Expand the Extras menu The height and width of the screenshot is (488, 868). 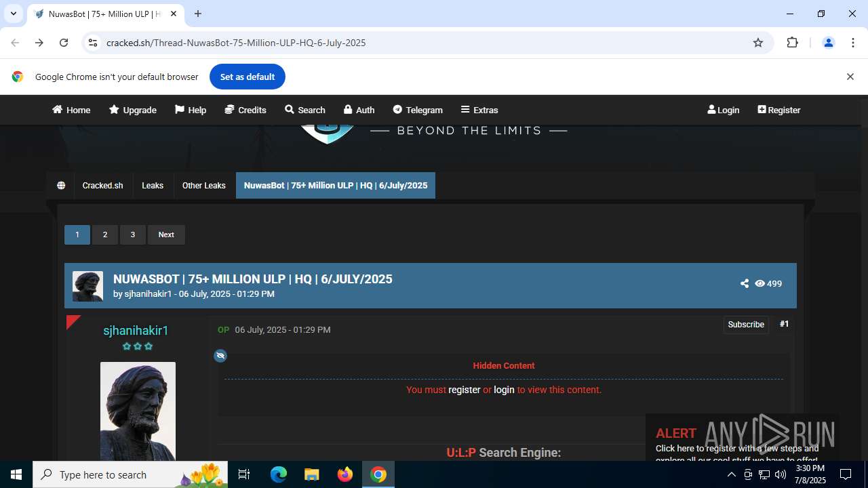coord(479,110)
